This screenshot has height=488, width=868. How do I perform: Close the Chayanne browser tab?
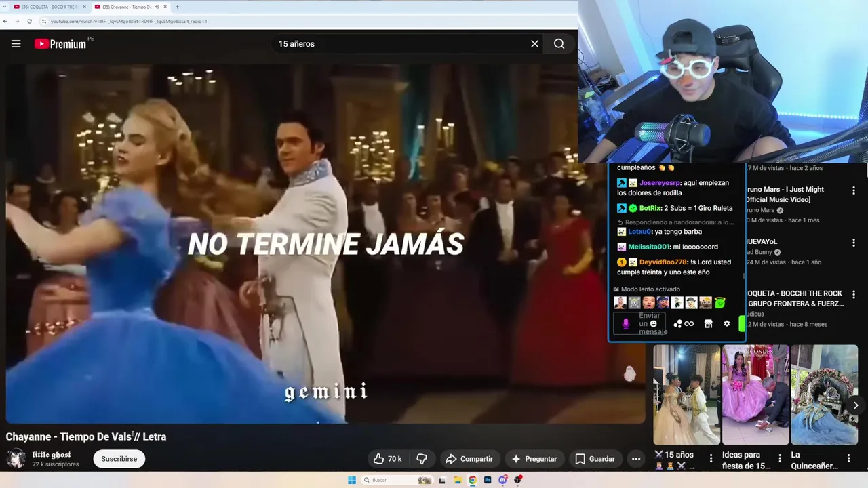[165, 7]
